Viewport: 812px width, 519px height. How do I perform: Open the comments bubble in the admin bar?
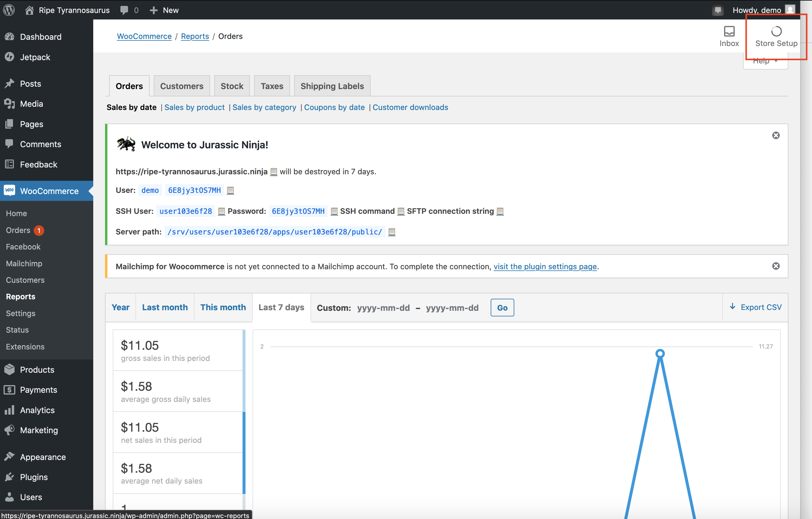tap(129, 10)
